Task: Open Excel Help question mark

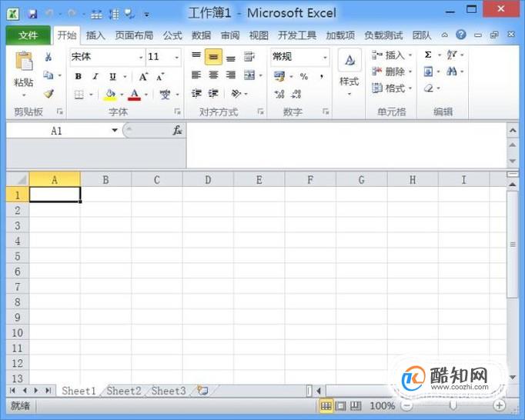Action: coord(461,35)
